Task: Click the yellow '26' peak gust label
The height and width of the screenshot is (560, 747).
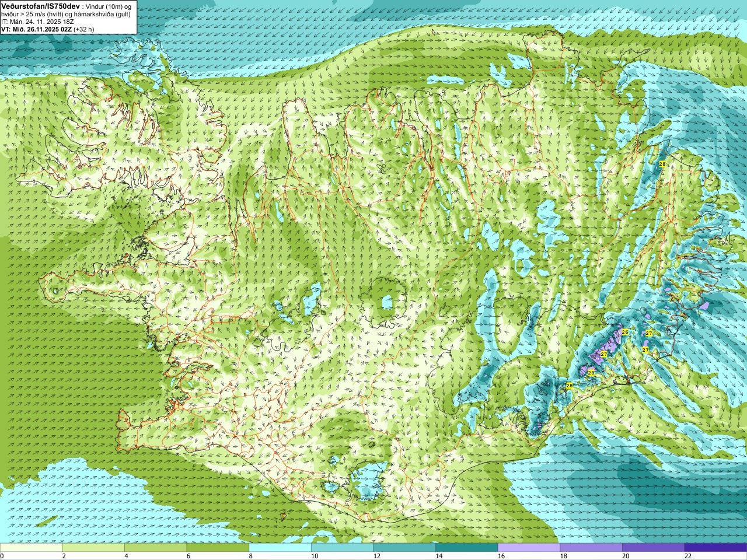Action: 625,332
